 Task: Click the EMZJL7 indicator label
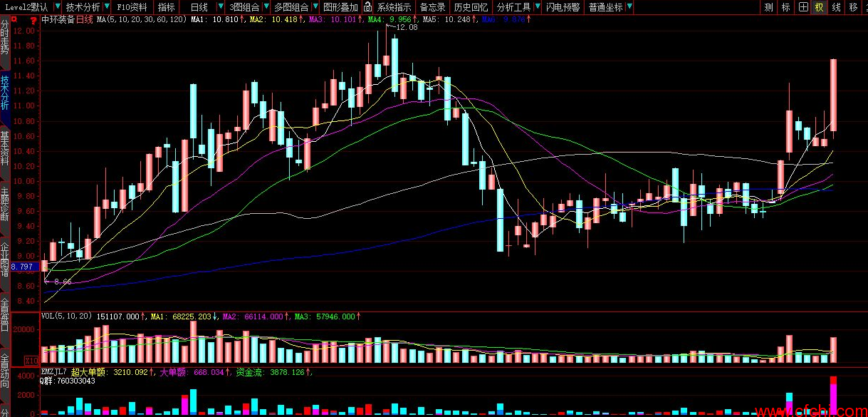point(53,371)
